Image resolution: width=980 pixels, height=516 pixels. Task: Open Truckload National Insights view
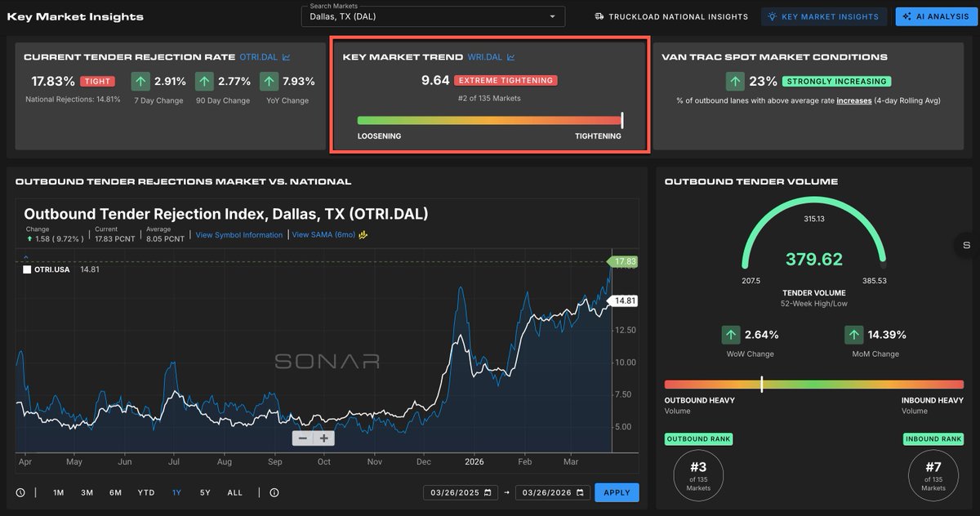[671, 16]
